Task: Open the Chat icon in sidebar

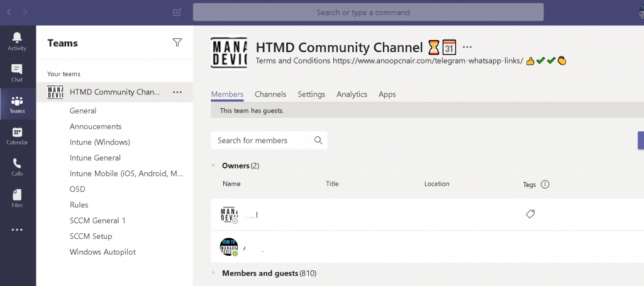Action: click(17, 69)
